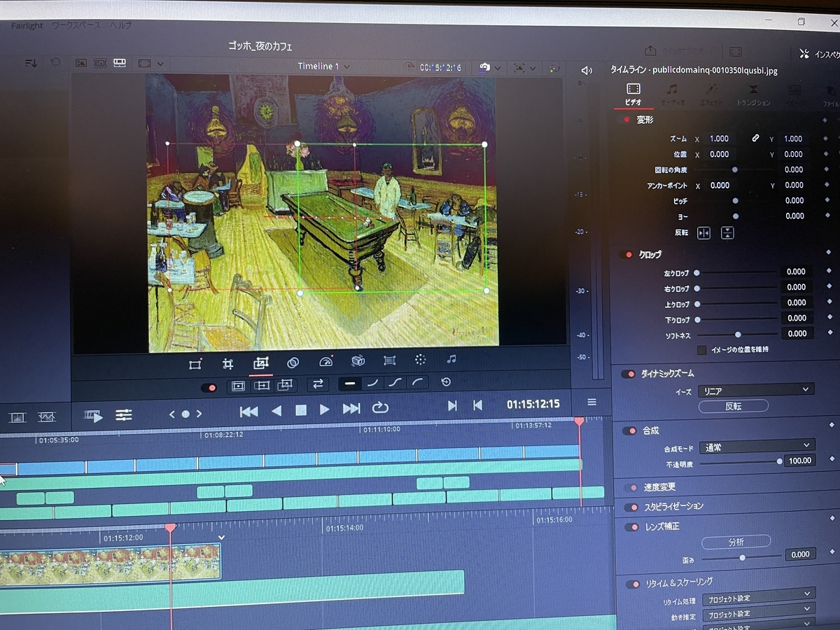Screen dimensions: 840x630
Task: Choose the Pan dynamic zoom preset icon
Action: click(x=262, y=385)
